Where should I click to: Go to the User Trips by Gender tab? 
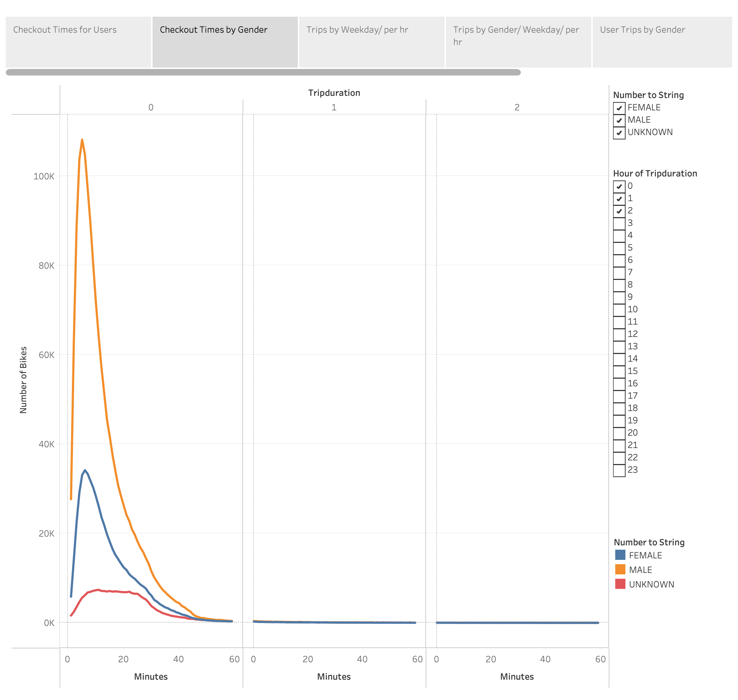pos(662,42)
